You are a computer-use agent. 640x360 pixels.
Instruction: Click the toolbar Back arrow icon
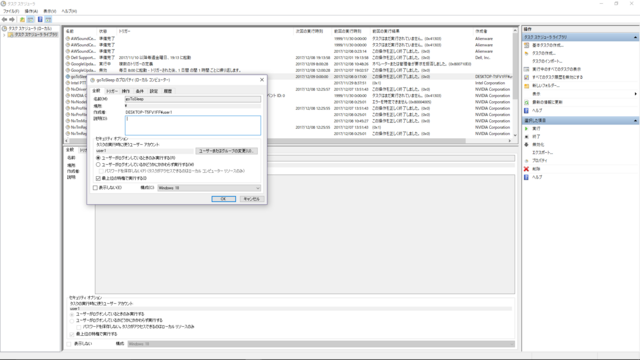coord(4,19)
